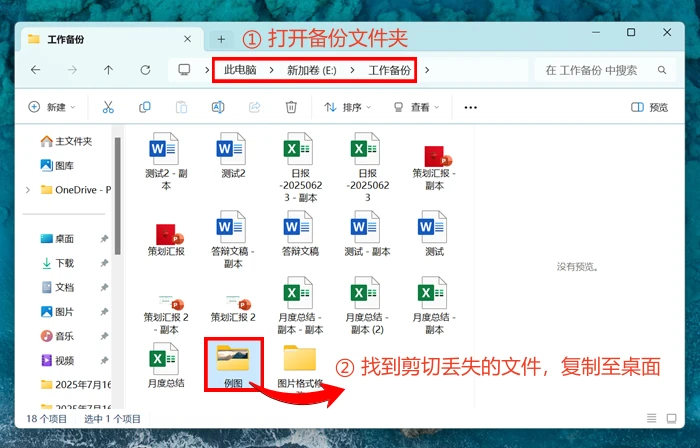Expand the OneDrive tree node

point(28,190)
